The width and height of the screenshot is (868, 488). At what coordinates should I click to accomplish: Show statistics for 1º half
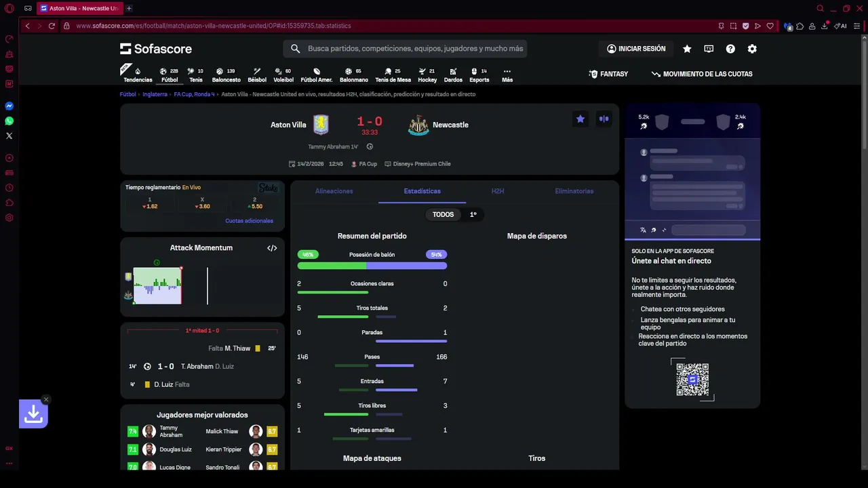(473, 214)
